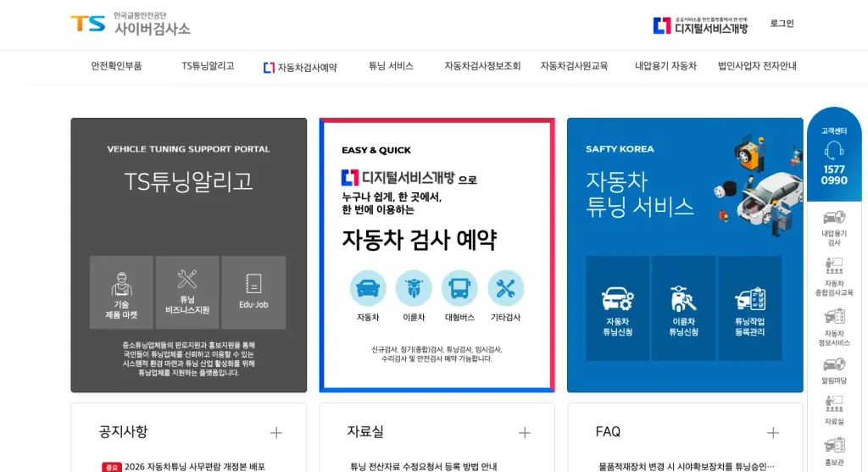Open the TS튜닝알리고 menu item
Image resolution: width=868 pixels, height=472 pixels.
209,66
